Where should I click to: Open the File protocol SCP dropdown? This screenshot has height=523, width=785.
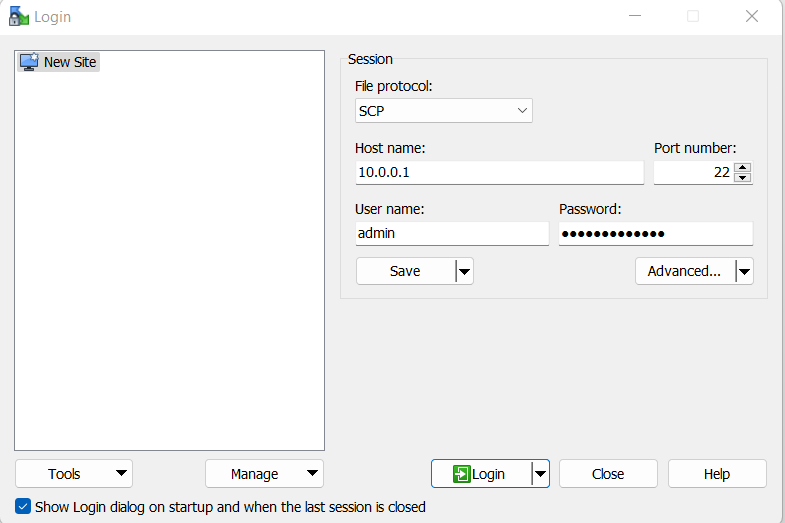pyautogui.click(x=443, y=110)
